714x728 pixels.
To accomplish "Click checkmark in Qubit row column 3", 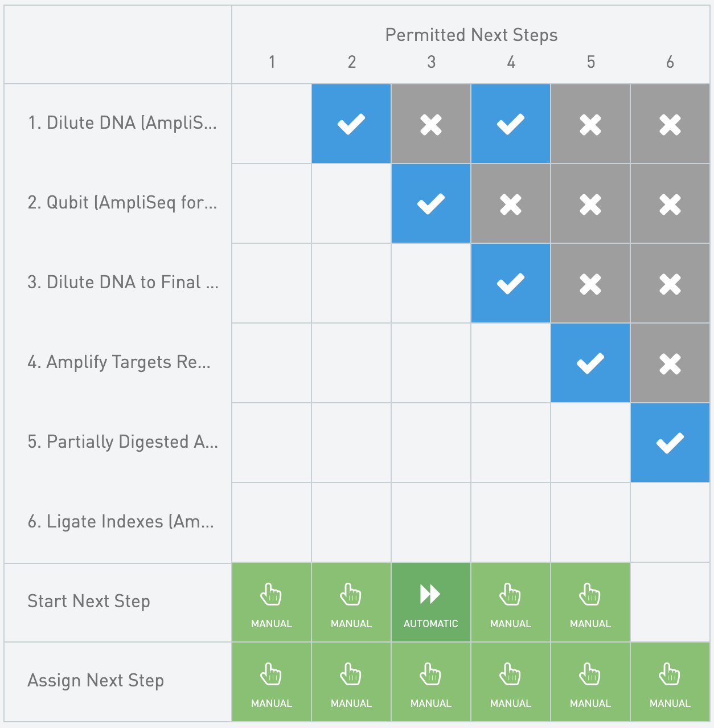I will [x=431, y=203].
